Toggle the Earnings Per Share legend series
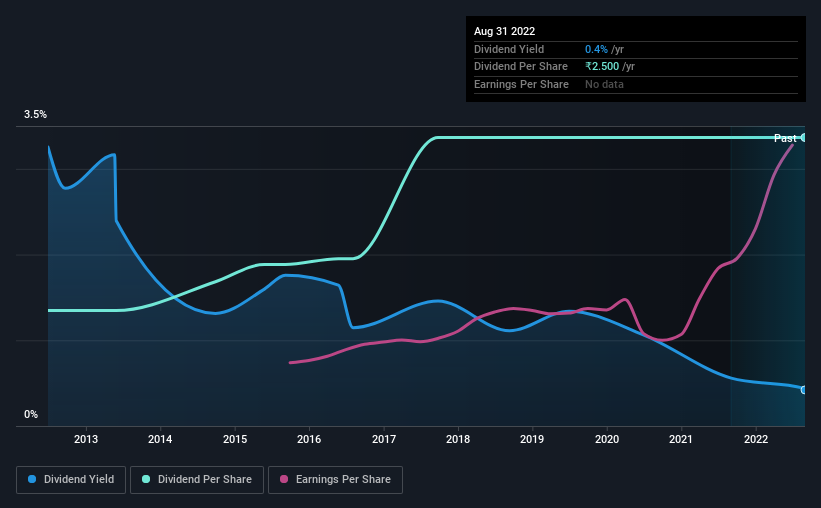 click(336, 480)
